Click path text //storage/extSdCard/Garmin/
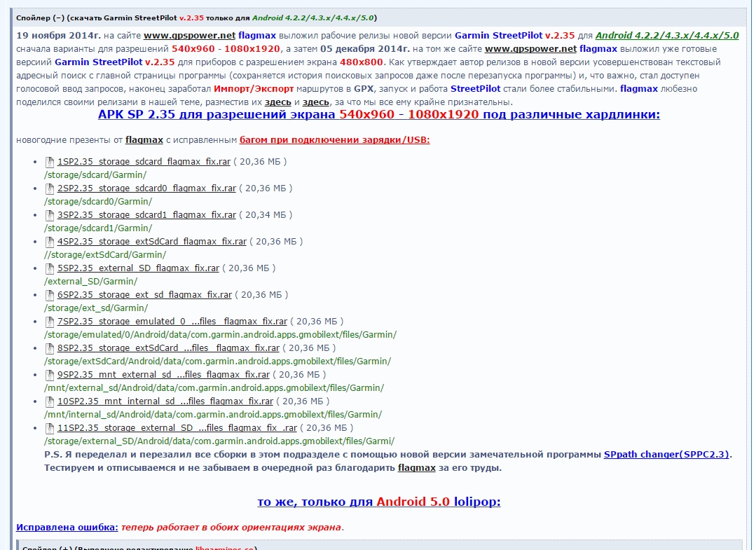Viewport: 756px width, 550px height. pyautogui.click(x=105, y=254)
